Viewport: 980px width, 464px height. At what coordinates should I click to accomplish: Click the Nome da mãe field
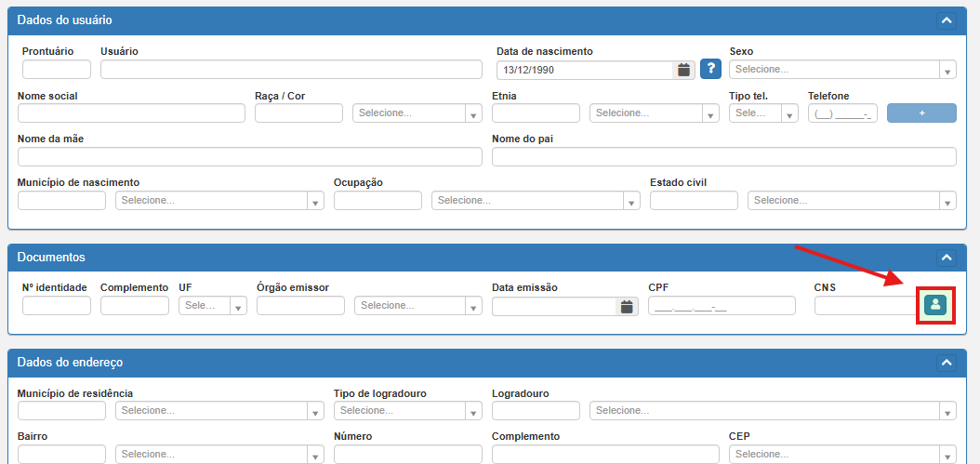pyautogui.click(x=249, y=157)
